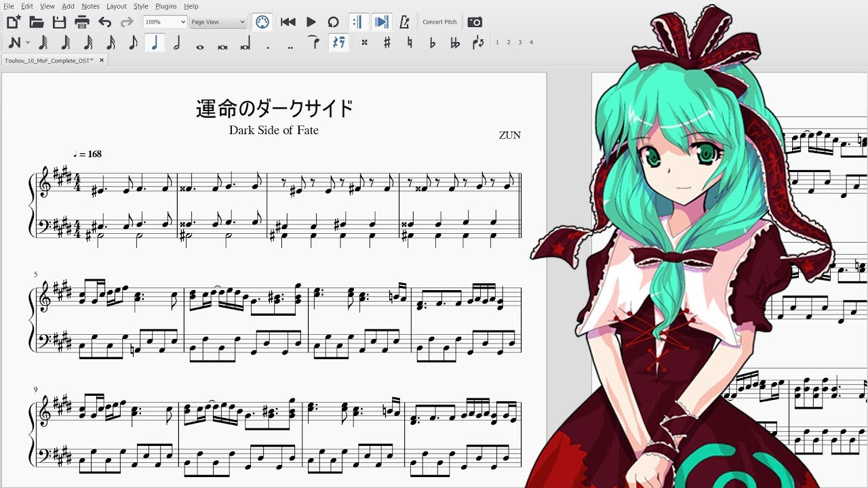Start playback with the Play button
This screenshot has height=488, width=868.
[x=311, y=22]
